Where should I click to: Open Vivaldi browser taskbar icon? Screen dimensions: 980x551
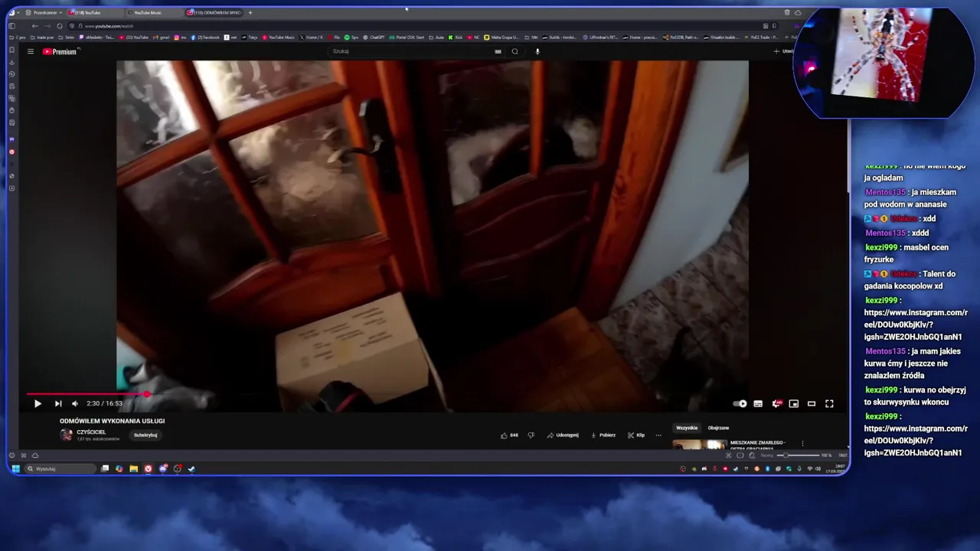point(149,468)
